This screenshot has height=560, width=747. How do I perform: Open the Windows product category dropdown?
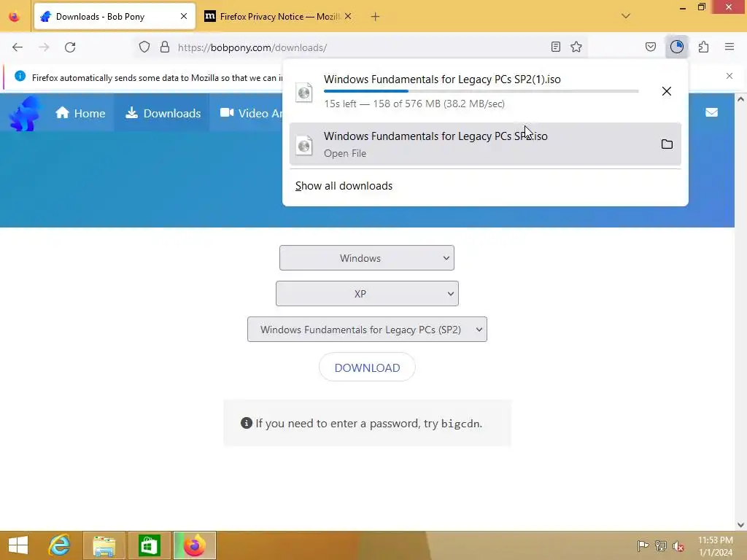367,258
